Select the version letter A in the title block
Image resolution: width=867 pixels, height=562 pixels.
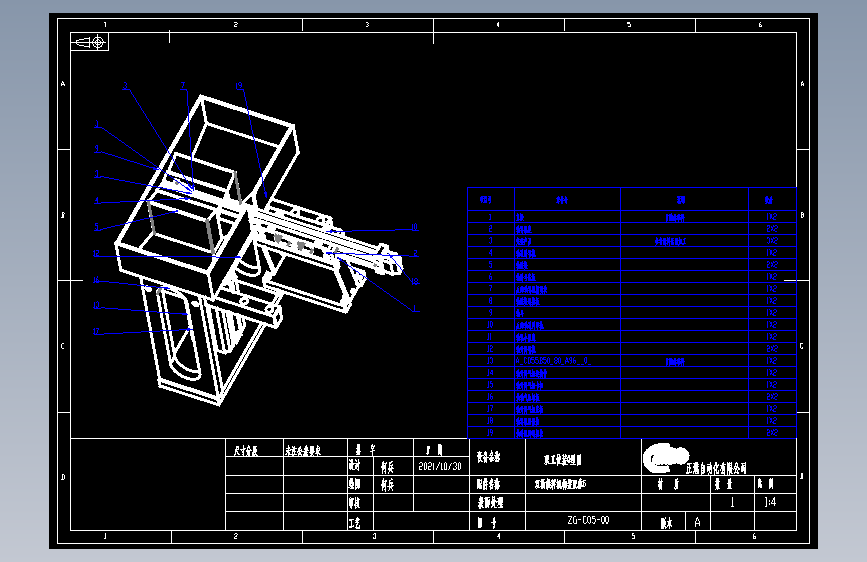pos(697,522)
